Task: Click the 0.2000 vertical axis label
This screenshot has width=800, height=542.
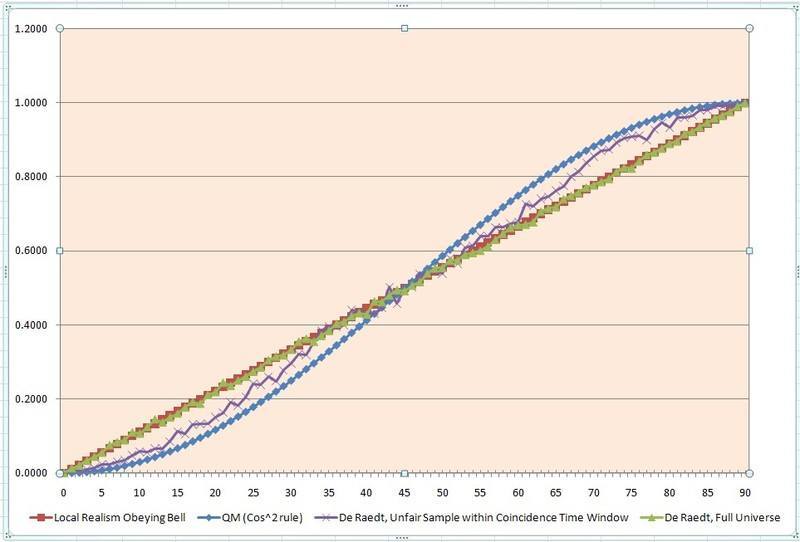Action: tap(32, 399)
